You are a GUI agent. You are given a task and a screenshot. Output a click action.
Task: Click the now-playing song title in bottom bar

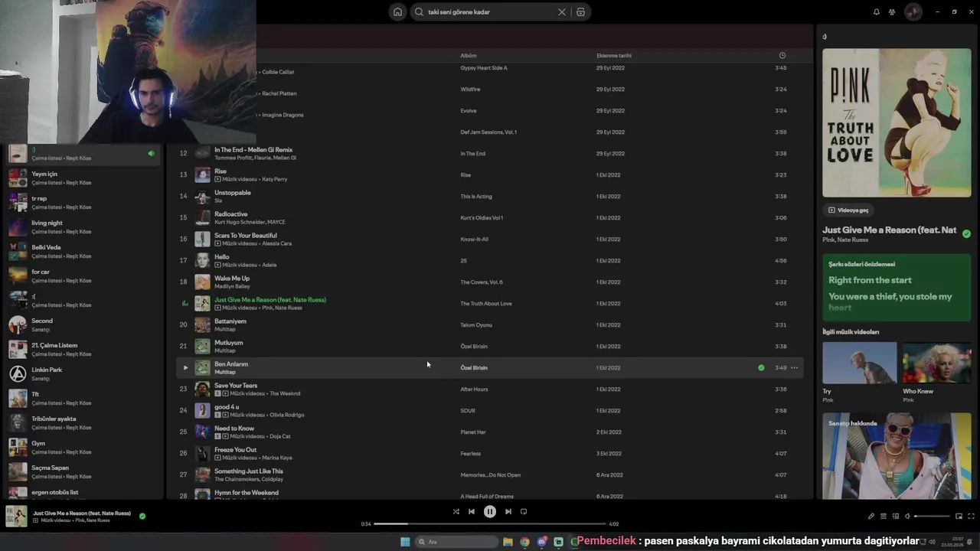tap(82, 513)
